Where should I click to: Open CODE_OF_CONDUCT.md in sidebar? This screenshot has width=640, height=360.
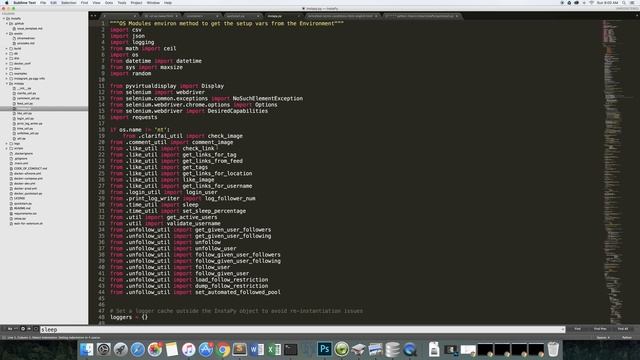[30, 168]
